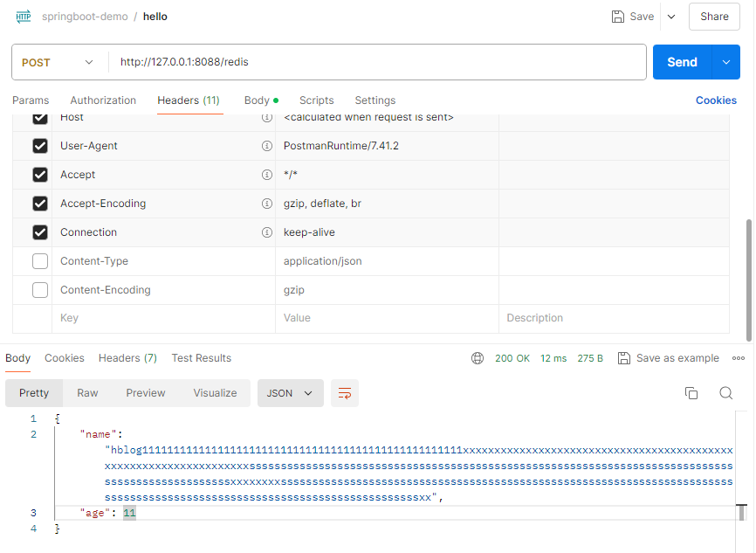756x553 pixels.
Task: Open the more response actions ellipsis
Action: (739, 357)
